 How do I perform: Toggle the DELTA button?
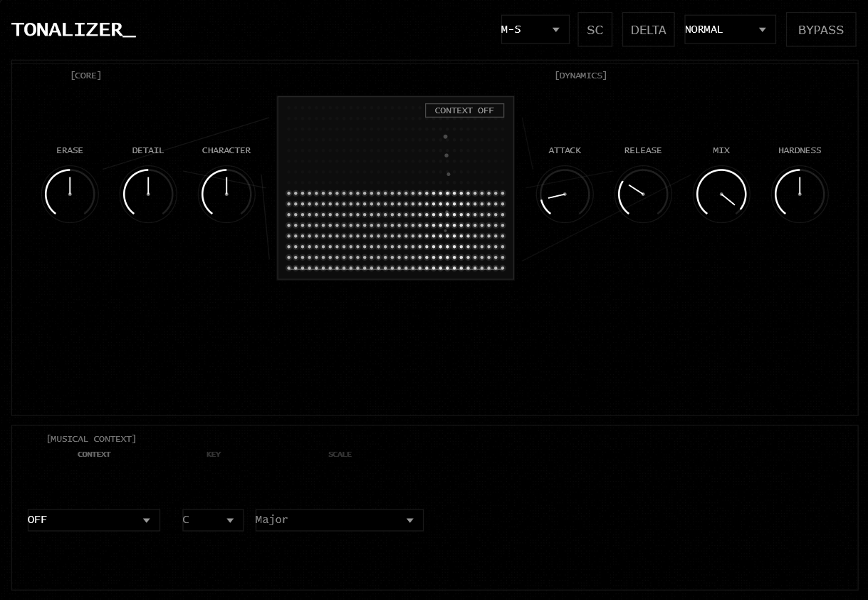(x=649, y=30)
